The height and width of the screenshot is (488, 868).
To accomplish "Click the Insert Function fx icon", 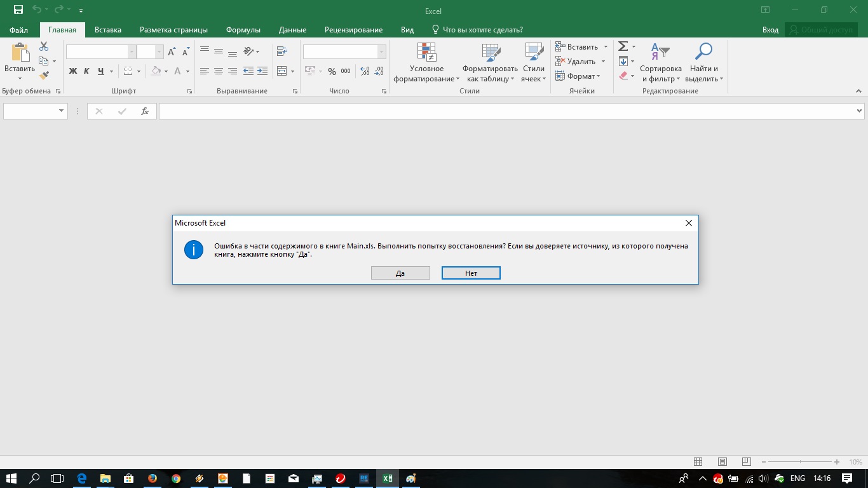I will (x=145, y=111).
